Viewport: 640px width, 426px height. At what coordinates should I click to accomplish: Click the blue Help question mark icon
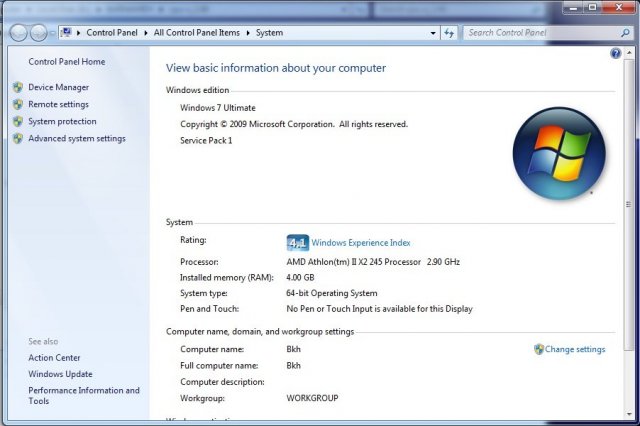pyautogui.click(x=615, y=53)
